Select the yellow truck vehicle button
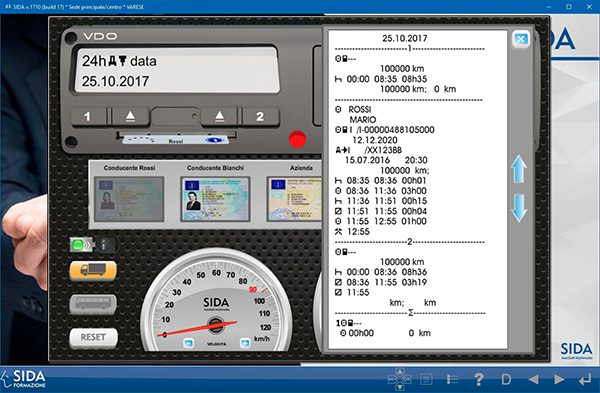Screen dimensions: 600x393 [93, 271]
